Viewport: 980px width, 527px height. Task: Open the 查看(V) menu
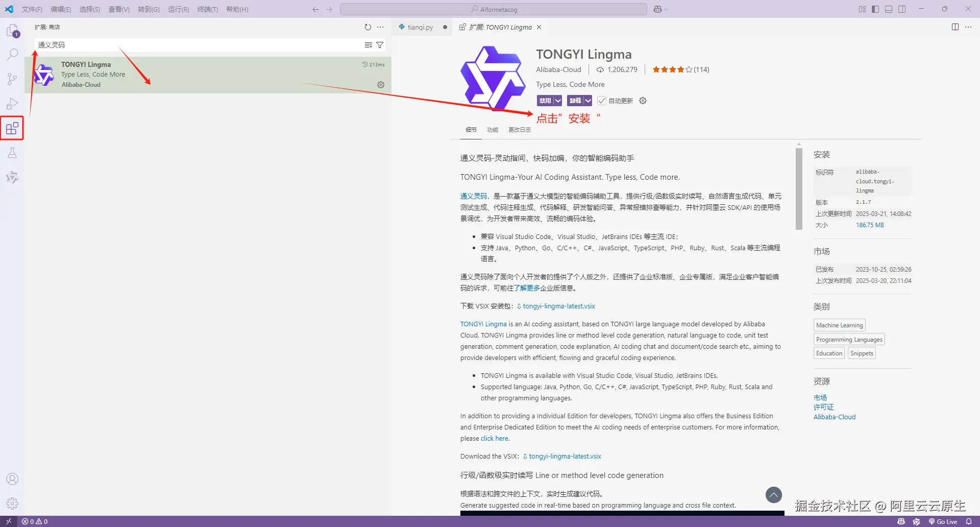pyautogui.click(x=119, y=9)
